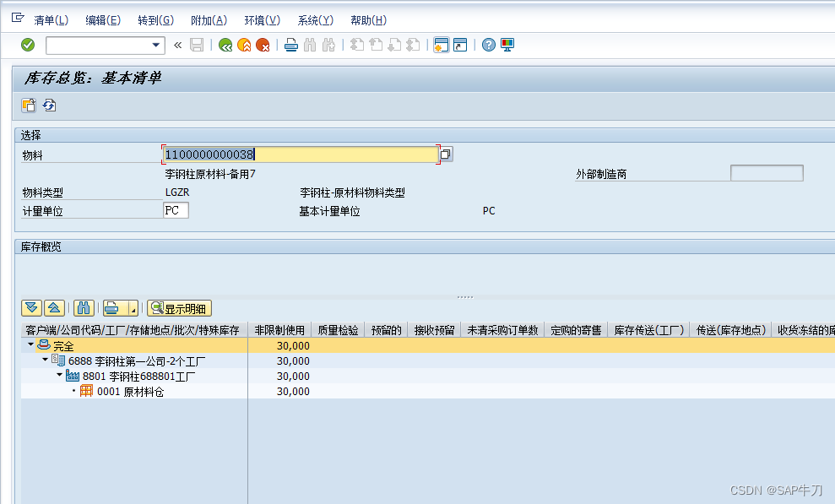Click the green Back arrow icon

point(225,46)
